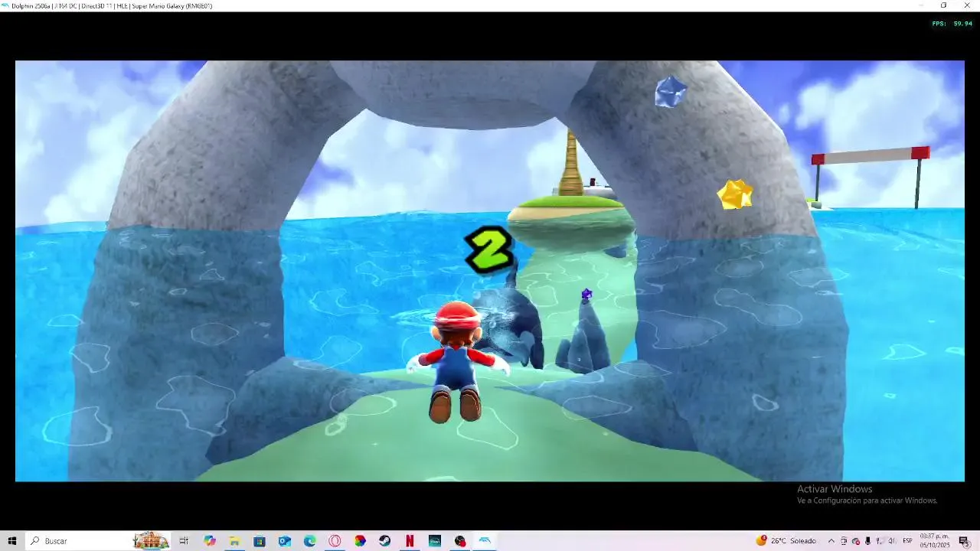
Task: Open Netflix from the taskbar
Action: click(410, 541)
